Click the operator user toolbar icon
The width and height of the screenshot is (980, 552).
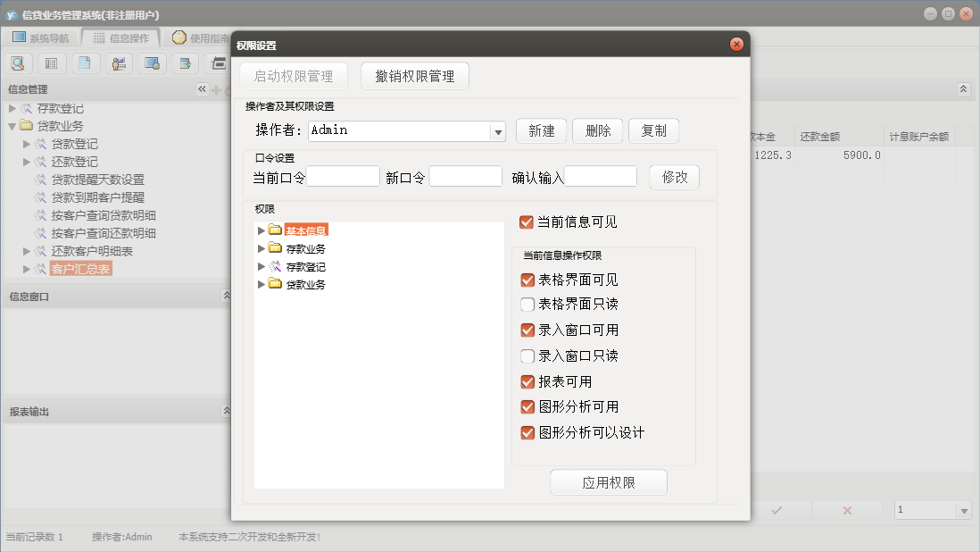pos(119,63)
